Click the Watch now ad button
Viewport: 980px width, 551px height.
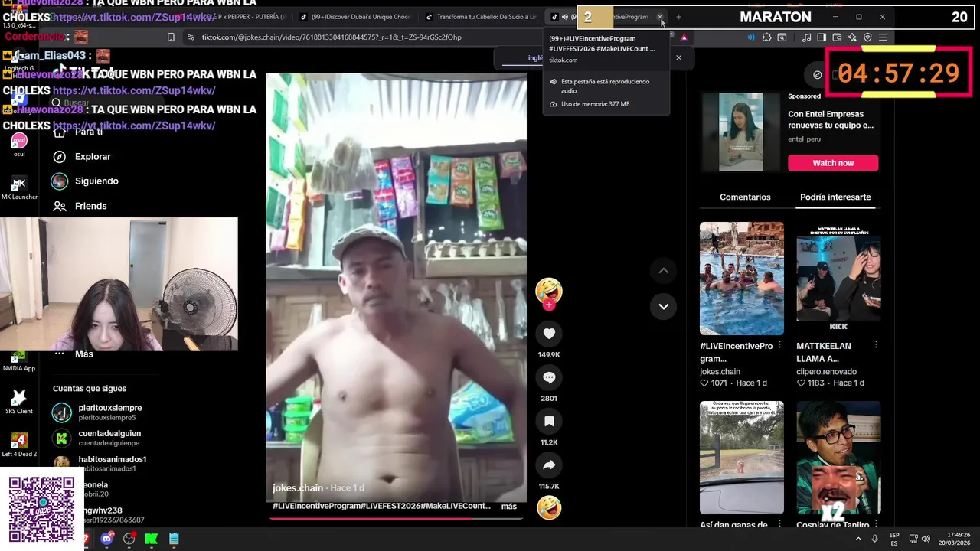pos(833,163)
